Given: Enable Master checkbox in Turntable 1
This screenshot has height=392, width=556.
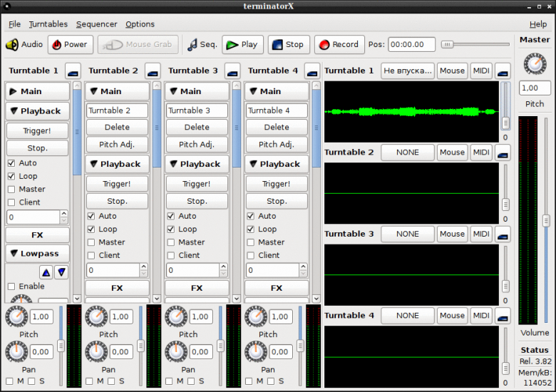Looking at the screenshot, I should [x=11, y=190].
